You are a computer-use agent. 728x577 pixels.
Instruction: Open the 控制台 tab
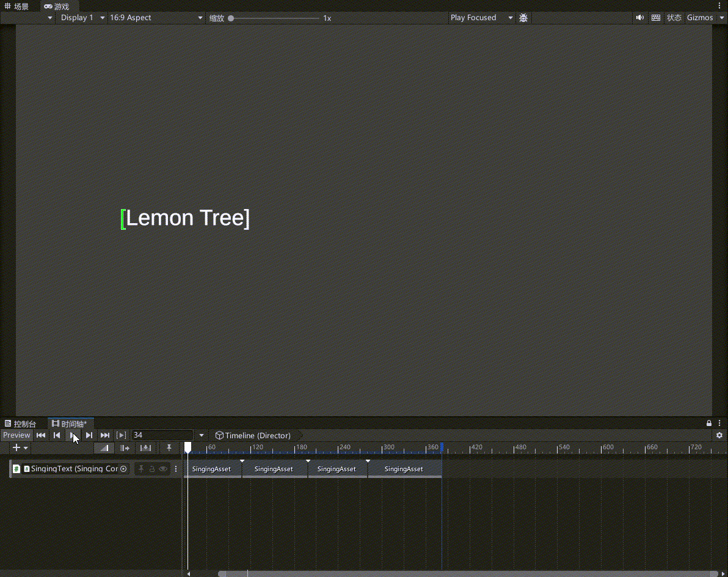(x=20, y=424)
